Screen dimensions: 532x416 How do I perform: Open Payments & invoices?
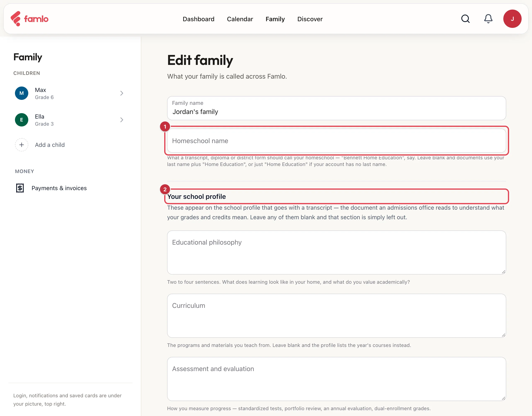[59, 188]
